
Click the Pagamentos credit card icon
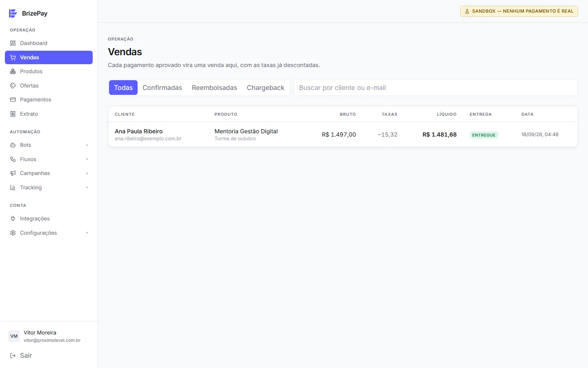coord(13,100)
